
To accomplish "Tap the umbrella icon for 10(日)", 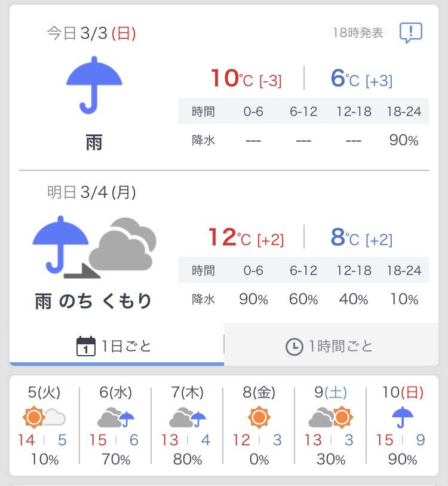I will pos(402,417).
